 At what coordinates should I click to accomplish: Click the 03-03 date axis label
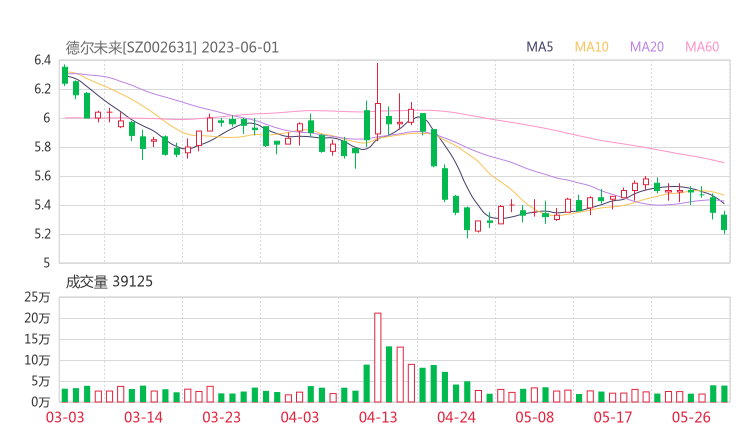tap(65, 417)
